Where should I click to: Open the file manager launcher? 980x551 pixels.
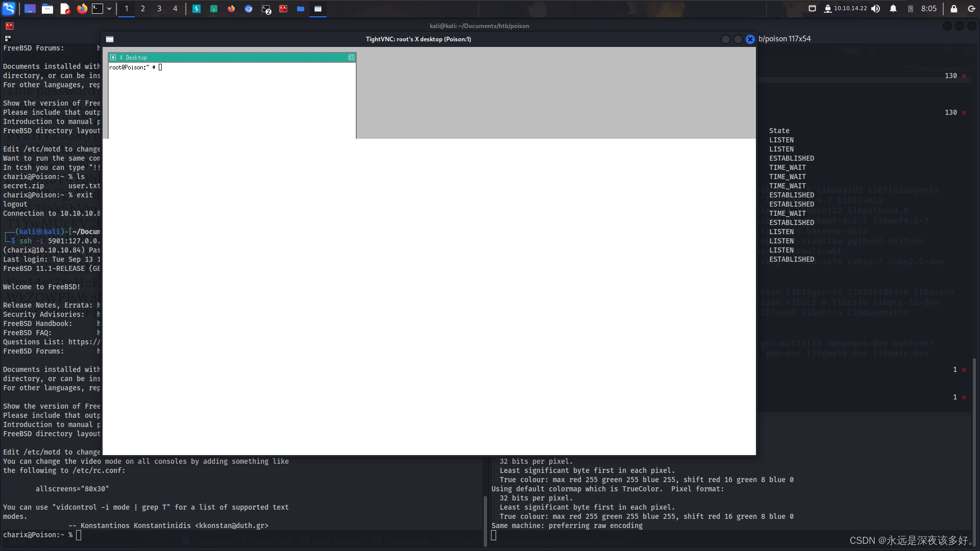(47, 9)
